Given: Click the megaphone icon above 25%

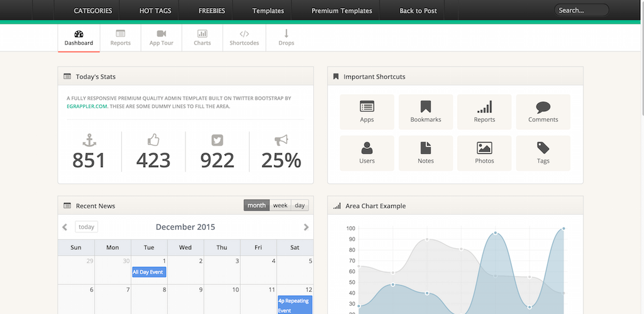Looking at the screenshot, I should 281,140.
